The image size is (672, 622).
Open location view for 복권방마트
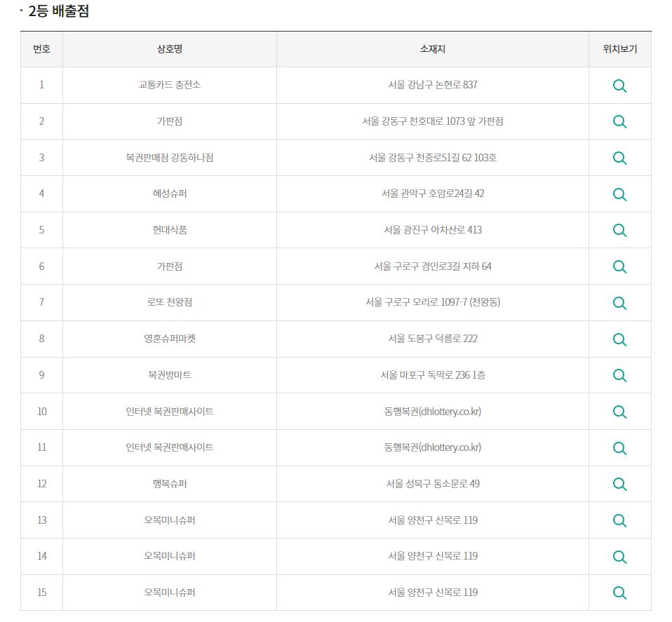619,376
